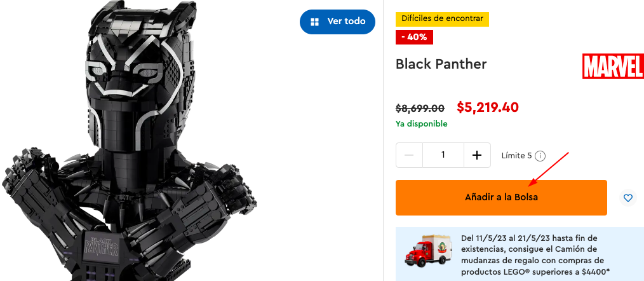This screenshot has height=281, width=644.
Task: Click the red moving truck gift image
Action: coord(428,250)
